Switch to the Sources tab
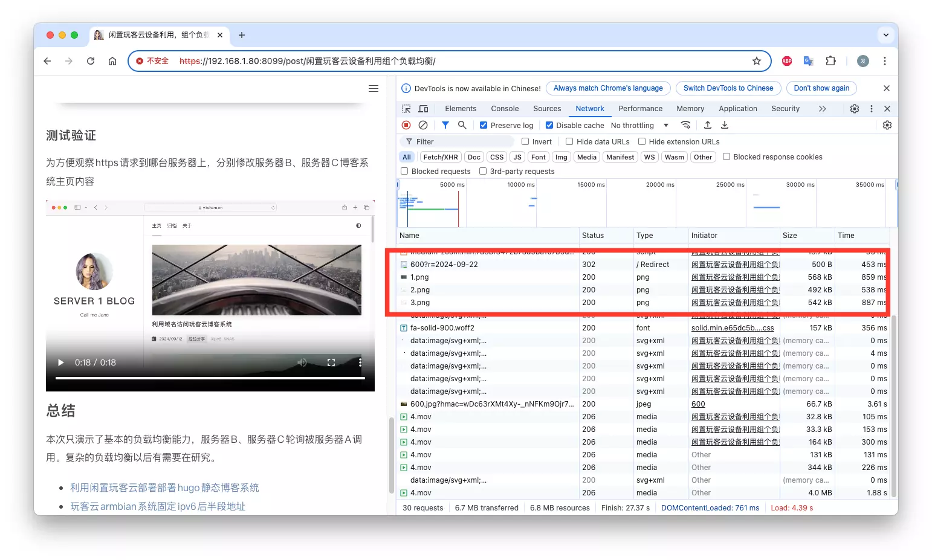This screenshot has height=560, width=932. coord(547,109)
